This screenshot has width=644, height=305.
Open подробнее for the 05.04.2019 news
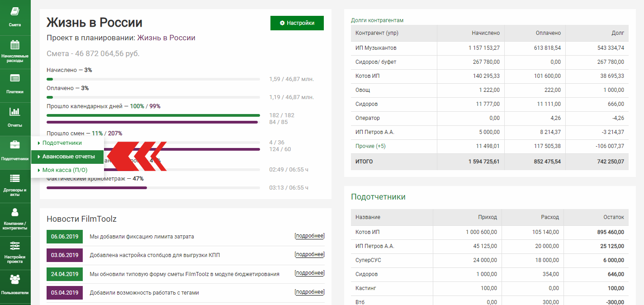click(310, 292)
